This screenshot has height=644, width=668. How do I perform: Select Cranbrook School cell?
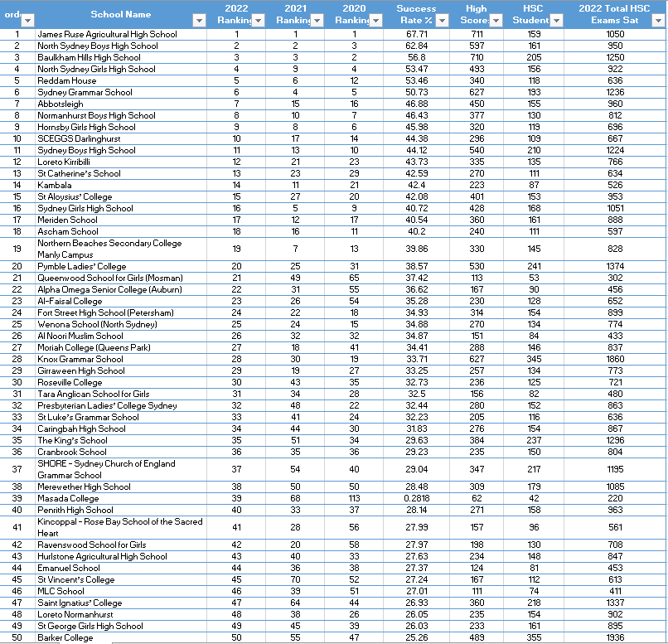click(x=121, y=452)
